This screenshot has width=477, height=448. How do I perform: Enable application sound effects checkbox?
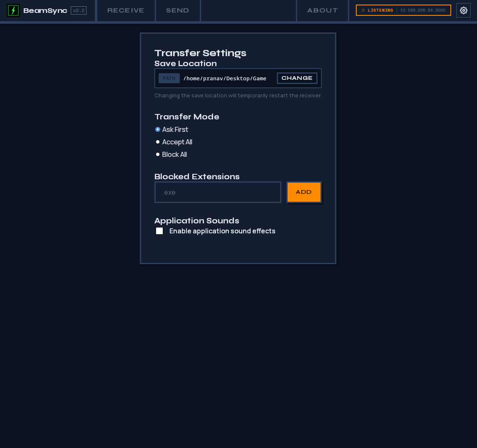pyautogui.click(x=159, y=231)
